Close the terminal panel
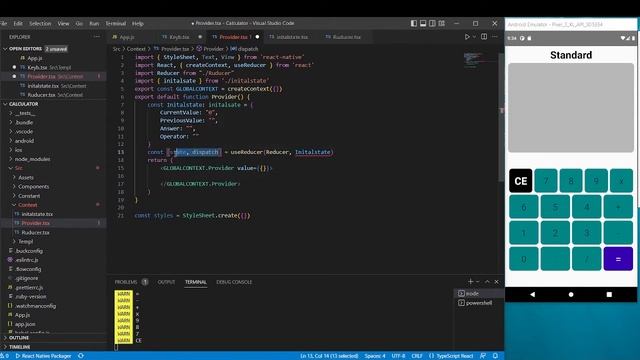 496,282
